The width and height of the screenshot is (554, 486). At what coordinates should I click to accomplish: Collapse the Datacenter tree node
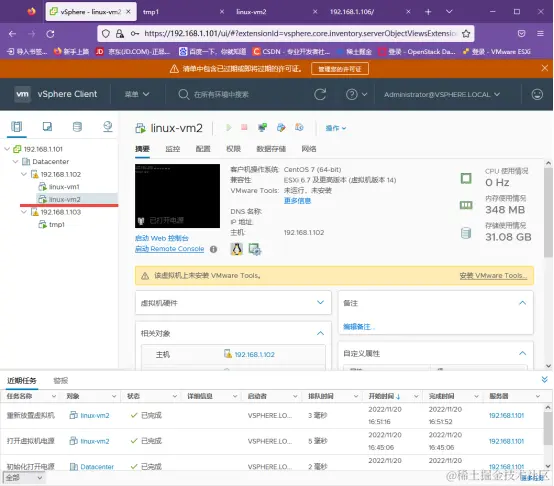click(15, 161)
